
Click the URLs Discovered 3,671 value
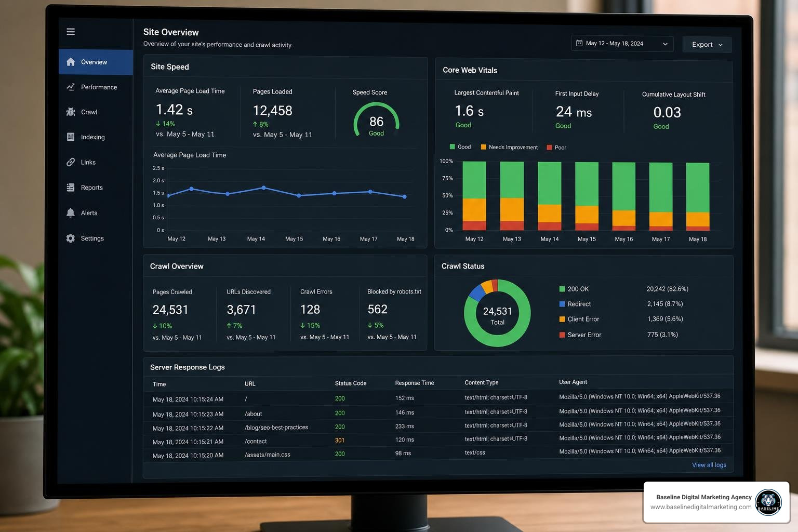[242, 310]
